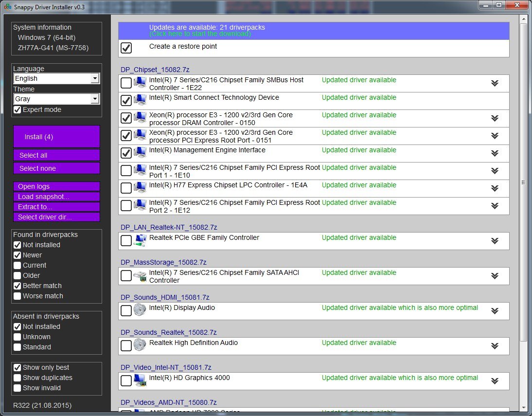
Task: Click the PCI Express Root Port - 0151 icon
Action: point(140,135)
